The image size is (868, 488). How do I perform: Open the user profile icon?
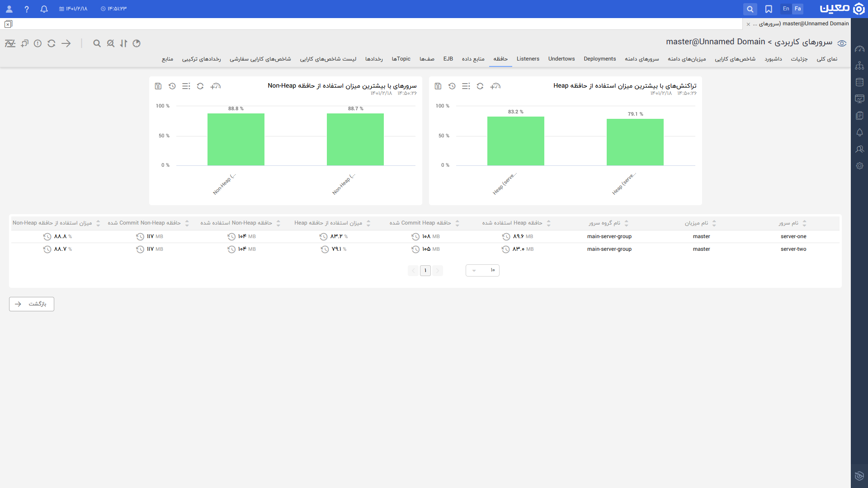tap(9, 9)
